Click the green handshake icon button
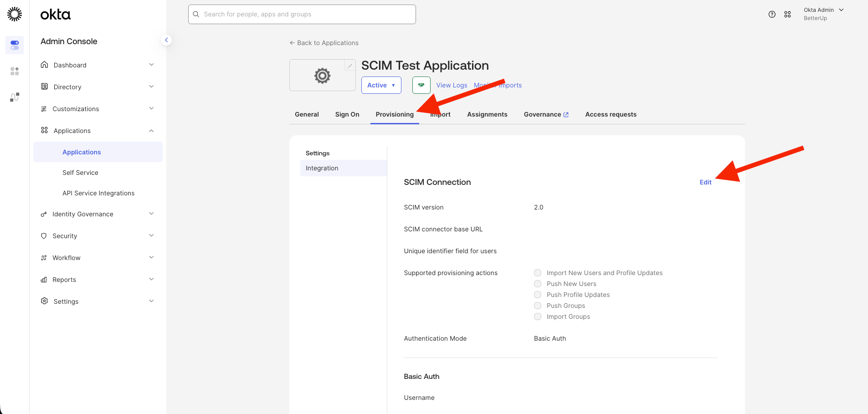This screenshot has width=868, height=414. (x=421, y=85)
